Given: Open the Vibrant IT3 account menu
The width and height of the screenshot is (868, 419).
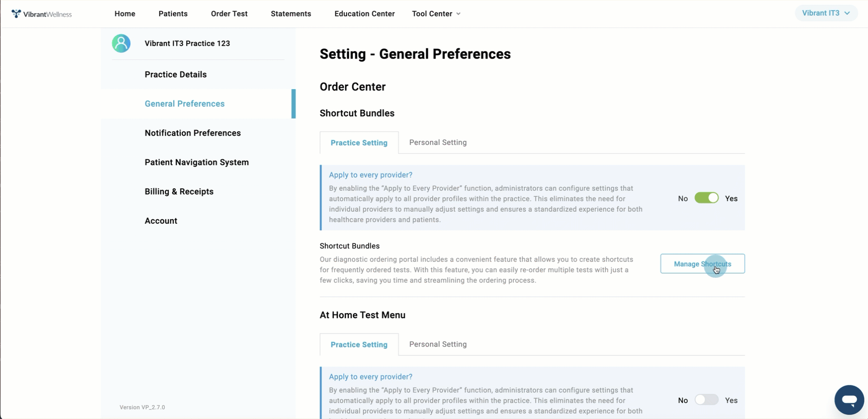Looking at the screenshot, I should (826, 13).
